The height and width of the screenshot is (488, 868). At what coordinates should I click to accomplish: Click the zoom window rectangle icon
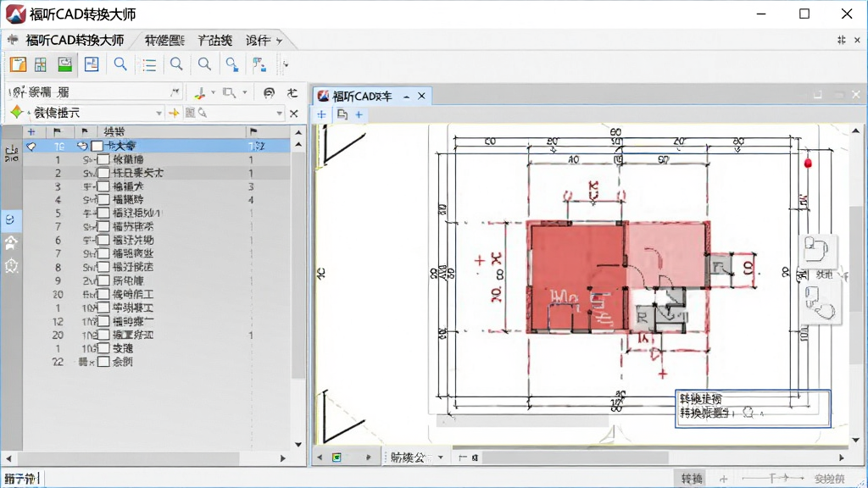click(x=229, y=93)
